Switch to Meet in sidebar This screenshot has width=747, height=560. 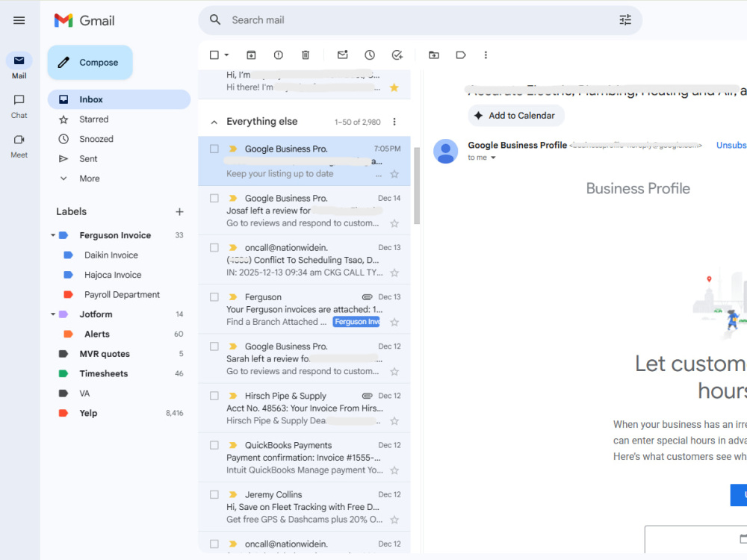(x=19, y=146)
